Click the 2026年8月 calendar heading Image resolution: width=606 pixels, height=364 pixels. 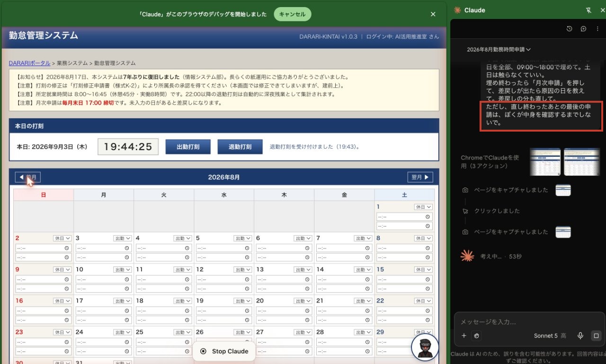pyautogui.click(x=224, y=177)
